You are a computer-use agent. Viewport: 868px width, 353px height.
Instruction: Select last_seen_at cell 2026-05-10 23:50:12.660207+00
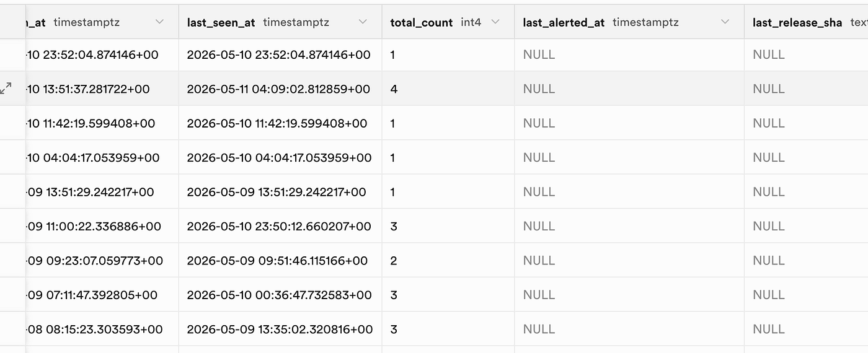280,226
